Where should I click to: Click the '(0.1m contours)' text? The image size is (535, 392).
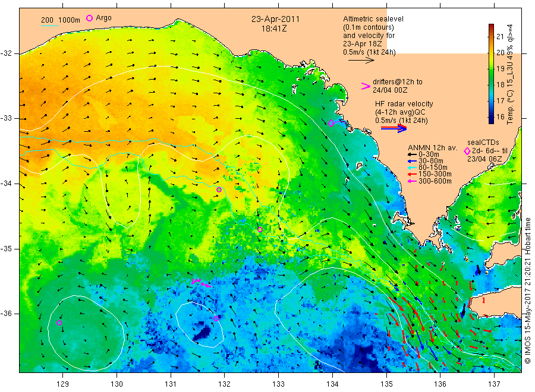coord(368,27)
